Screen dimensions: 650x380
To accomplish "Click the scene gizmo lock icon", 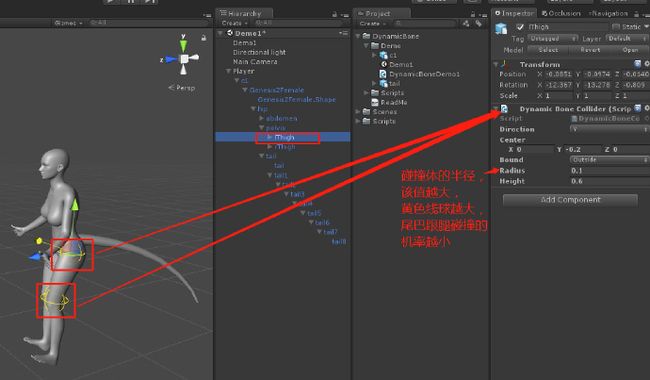I will click(204, 38).
